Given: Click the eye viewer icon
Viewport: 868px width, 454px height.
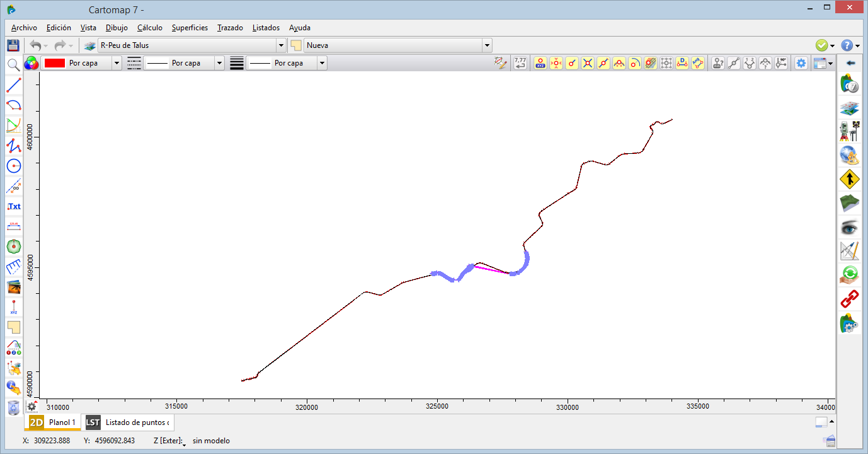Looking at the screenshot, I should [x=850, y=227].
